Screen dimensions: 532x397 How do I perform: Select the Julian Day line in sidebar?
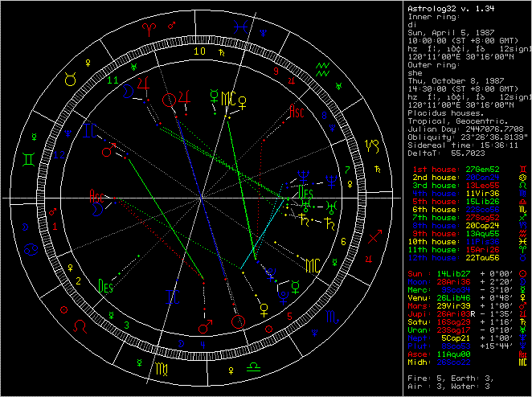click(x=464, y=127)
